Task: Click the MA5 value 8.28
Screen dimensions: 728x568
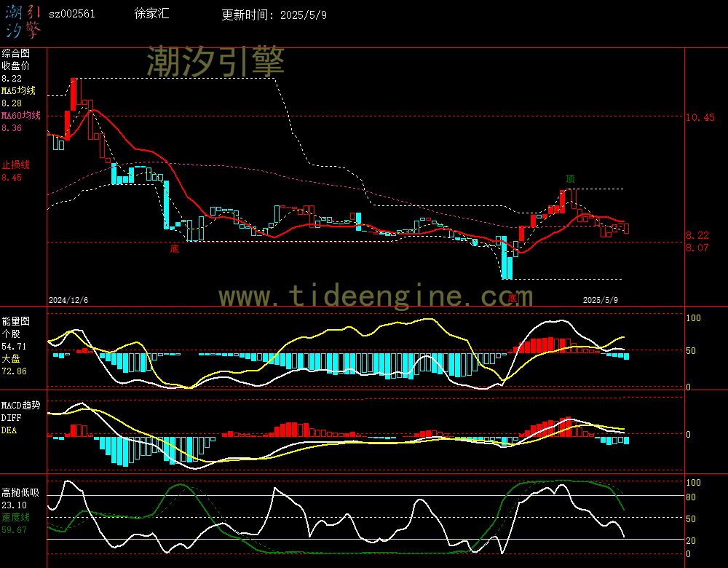Action: (x=12, y=103)
